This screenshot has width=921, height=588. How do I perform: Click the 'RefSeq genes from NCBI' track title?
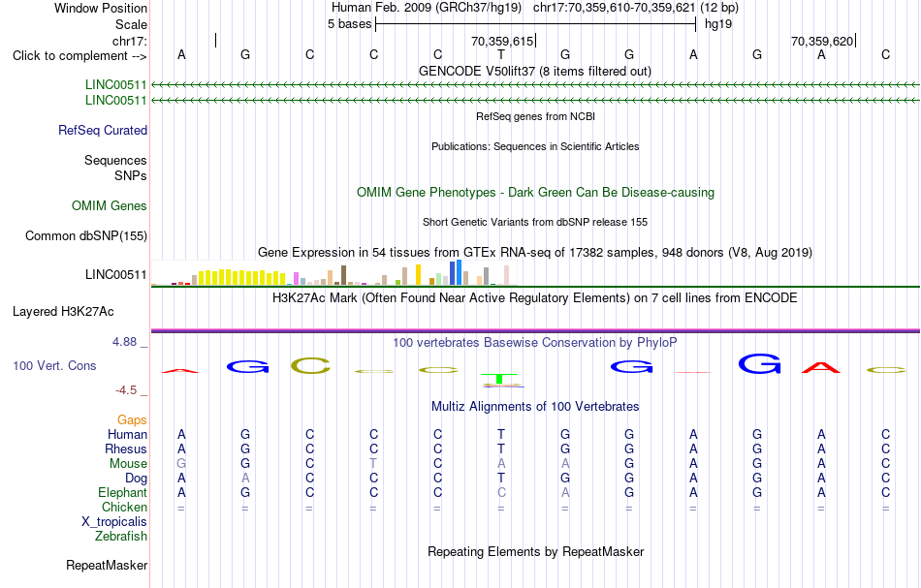pos(536,117)
